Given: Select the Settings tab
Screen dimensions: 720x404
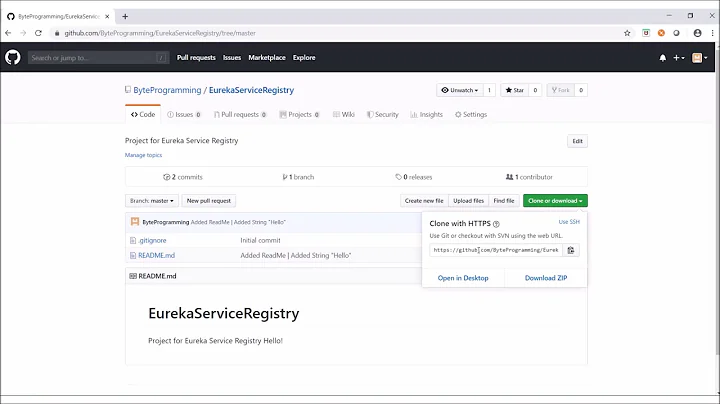Looking at the screenshot, I should (x=471, y=114).
